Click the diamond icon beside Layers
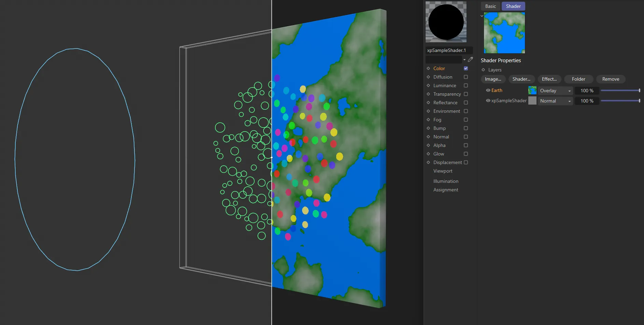Image resolution: width=644 pixels, height=325 pixels. pos(483,70)
